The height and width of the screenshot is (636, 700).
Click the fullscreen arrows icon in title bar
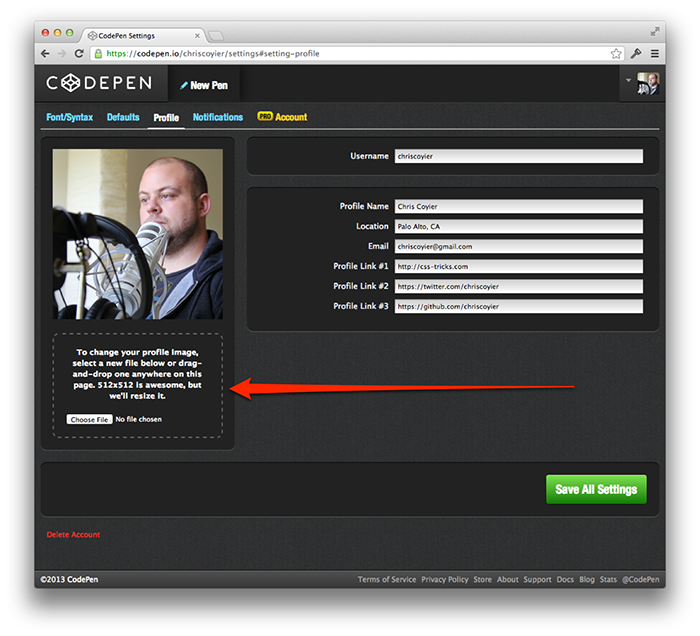coord(655,32)
